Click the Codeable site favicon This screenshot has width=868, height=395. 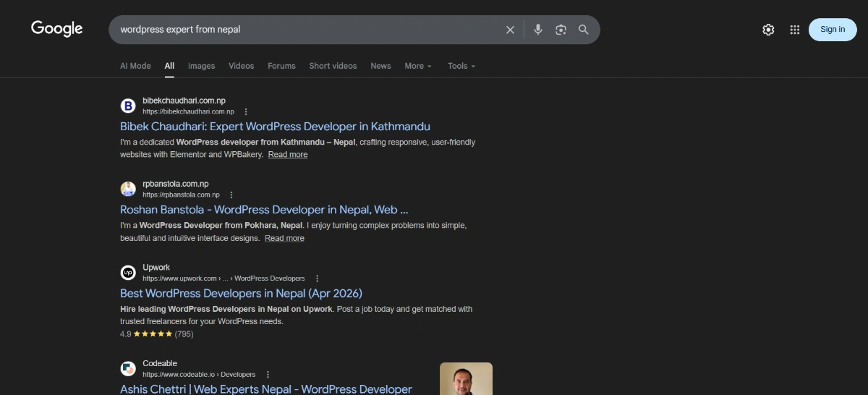[128, 369]
